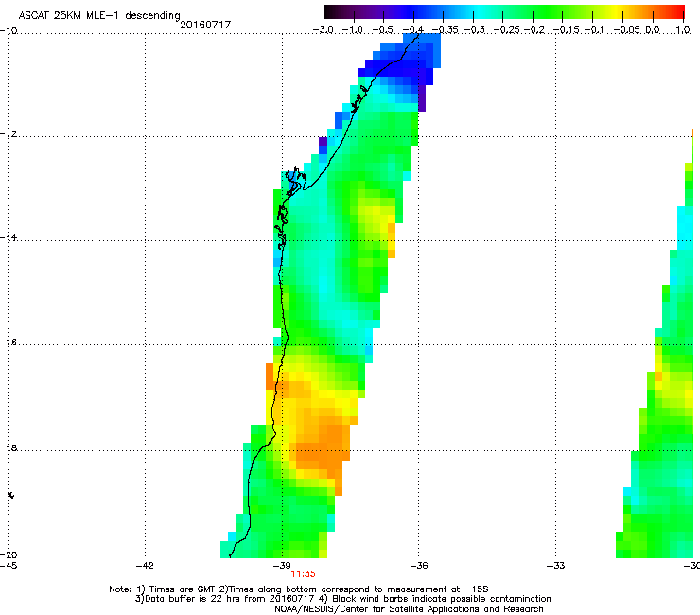This screenshot has width=700, height=615.
Task: Click the red end of the color bar
Action: (x=679, y=12)
